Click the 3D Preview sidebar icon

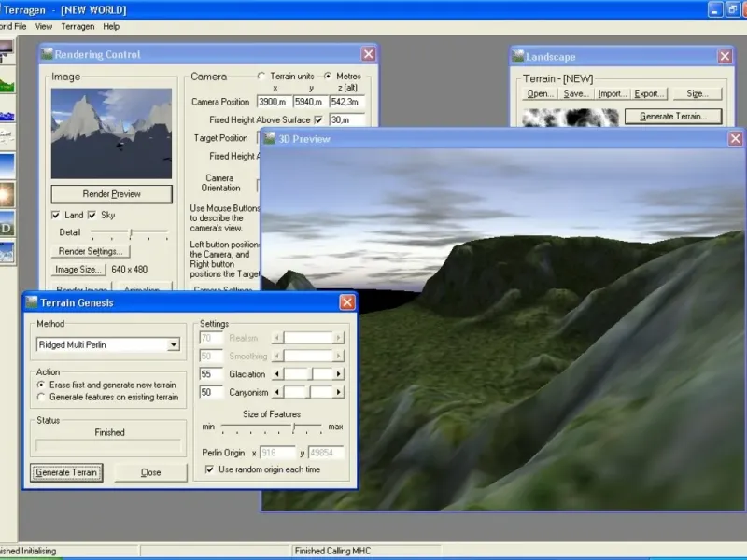(x=6, y=225)
